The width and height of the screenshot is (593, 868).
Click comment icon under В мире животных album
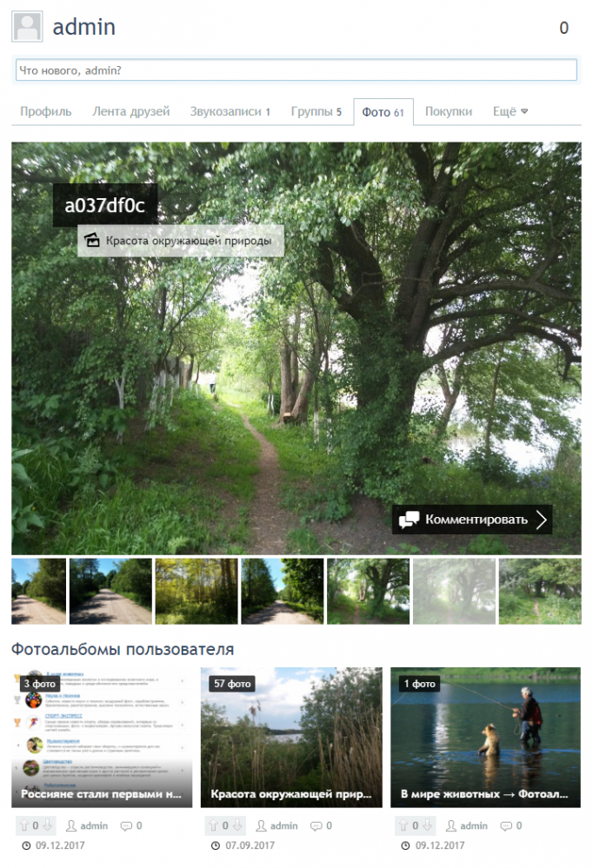(x=506, y=826)
